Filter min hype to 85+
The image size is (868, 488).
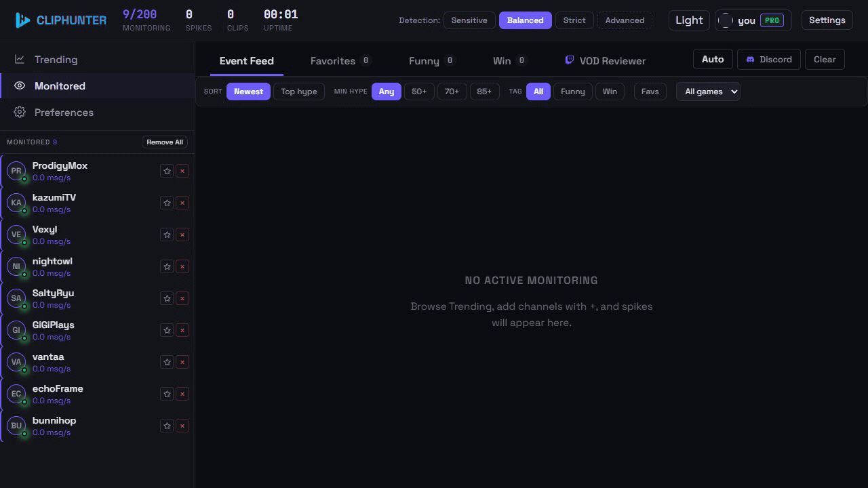[484, 91]
